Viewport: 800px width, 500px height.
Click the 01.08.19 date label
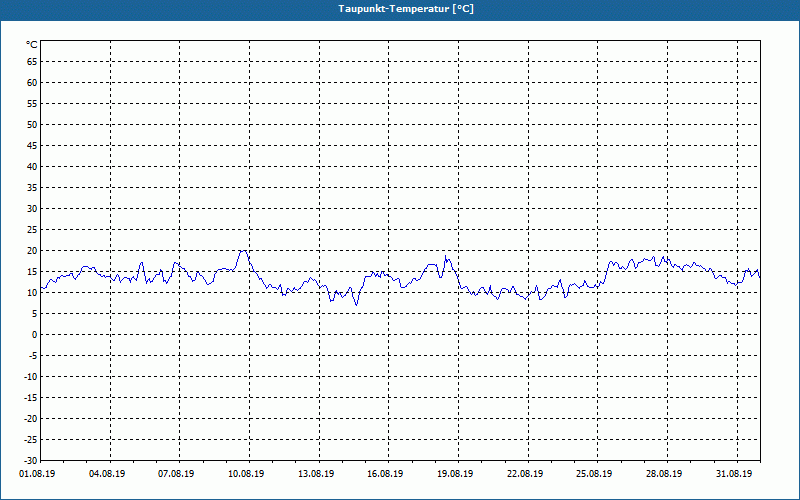(x=37, y=474)
